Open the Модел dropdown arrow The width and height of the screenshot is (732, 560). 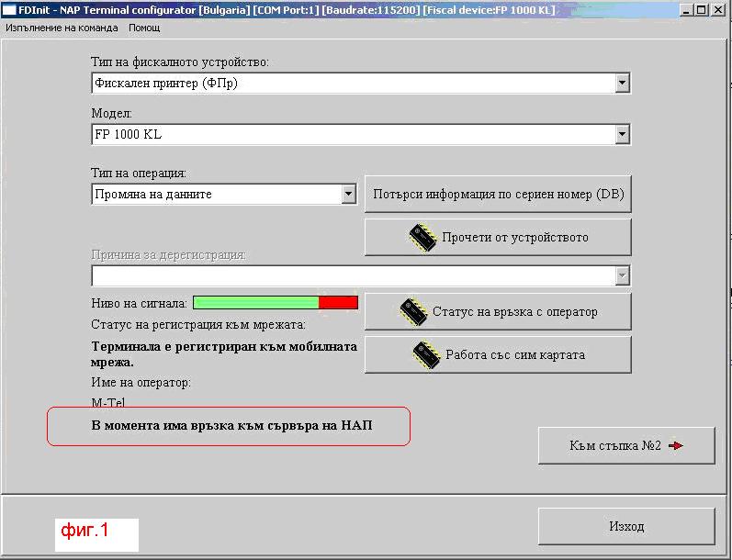622,135
